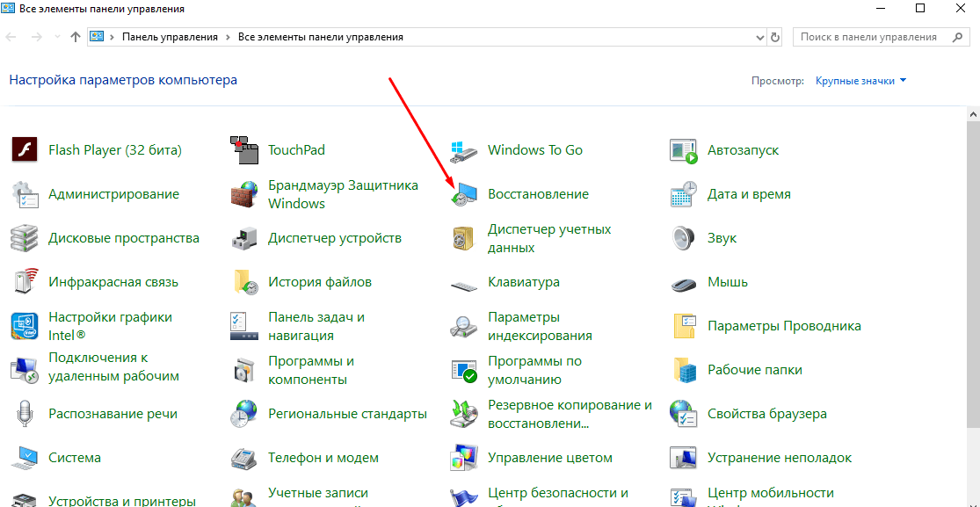Open the Настройки графики Intel icon

coord(25,326)
